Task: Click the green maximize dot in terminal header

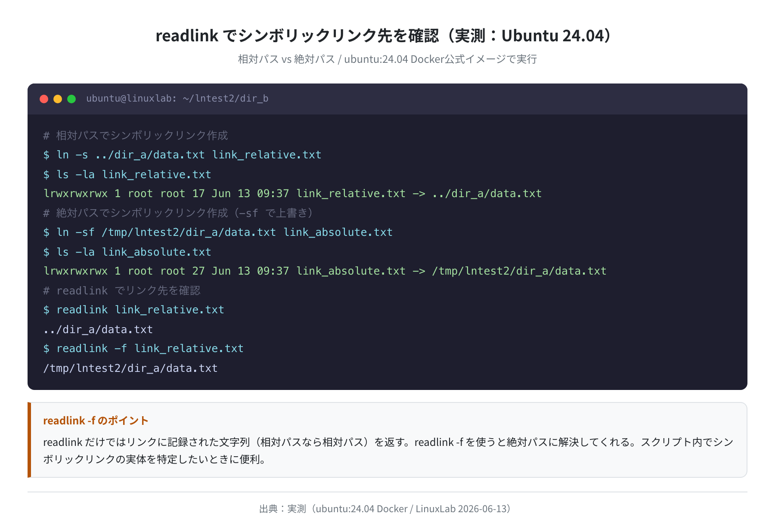Action: (x=71, y=99)
